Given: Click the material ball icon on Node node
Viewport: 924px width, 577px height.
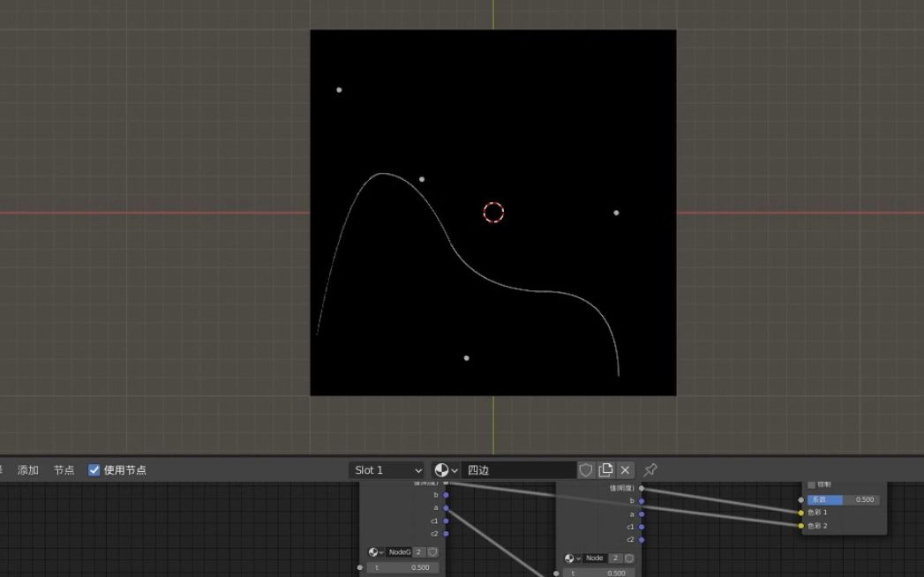Looking at the screenshot, I should coord(569,558).
